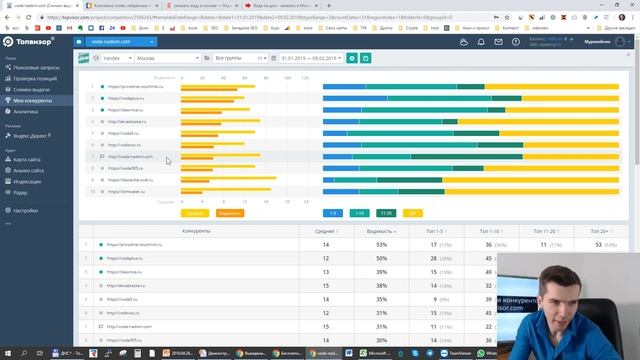640x360 pixels.
Task: Toggle the yellow Средняя legend button
Action: tap(195, 213)
